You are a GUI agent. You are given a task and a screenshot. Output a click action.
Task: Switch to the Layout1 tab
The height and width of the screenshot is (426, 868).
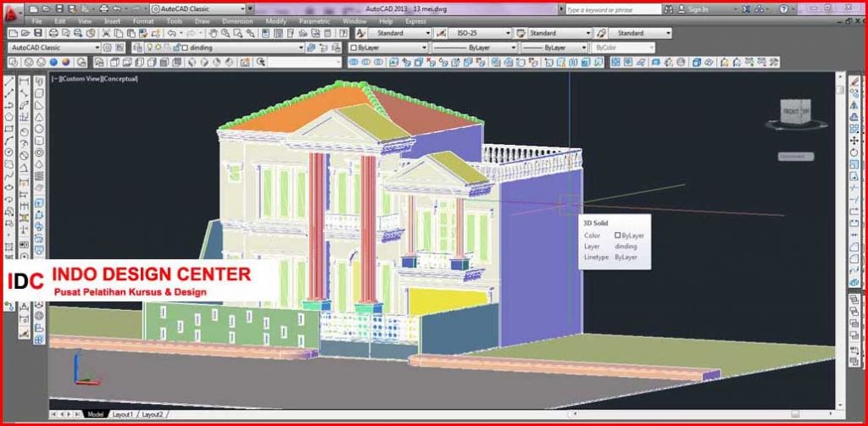122,414
